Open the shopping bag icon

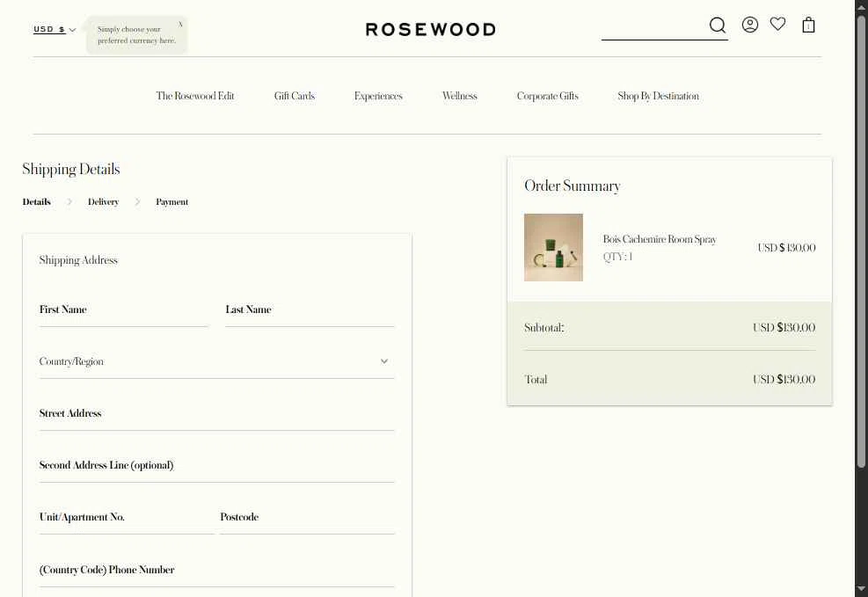pyautogui.click(x=808, y=25)
